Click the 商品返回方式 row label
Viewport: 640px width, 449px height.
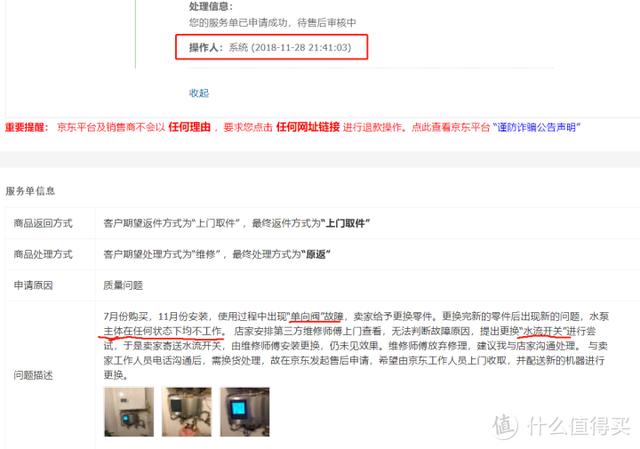(43, 223)
